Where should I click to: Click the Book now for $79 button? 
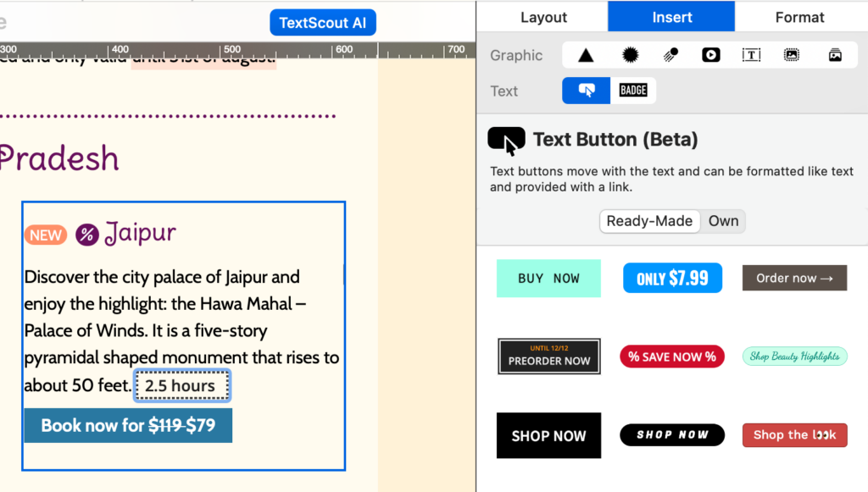click(x=128, y=426)
